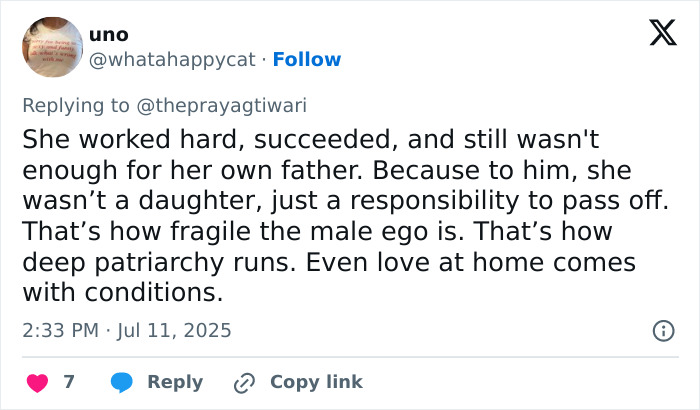Image resolution: width=700 pixels, height=410 pixels.
Task: Click the last line "with conditions."
Action: (x=121, y=294)
